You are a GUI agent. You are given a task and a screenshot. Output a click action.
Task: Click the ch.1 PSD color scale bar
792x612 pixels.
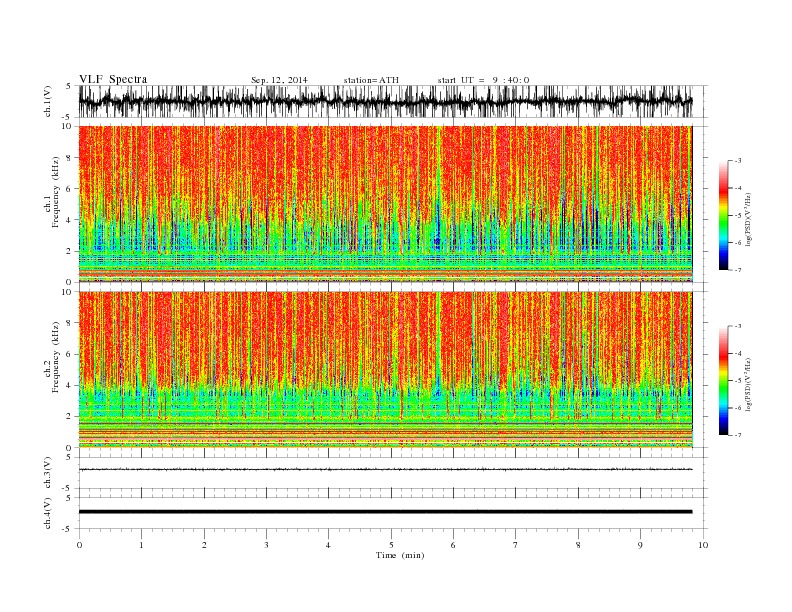click(x=723, y=215)
